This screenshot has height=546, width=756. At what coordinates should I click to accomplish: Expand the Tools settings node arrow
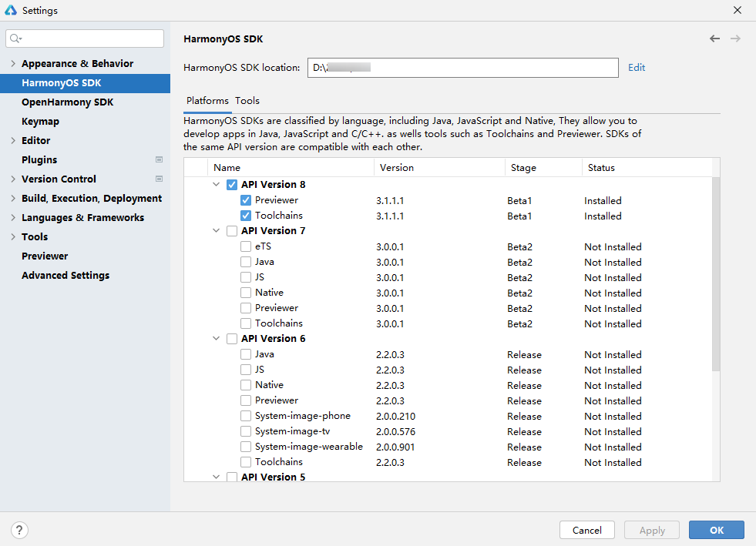(13, 237)
